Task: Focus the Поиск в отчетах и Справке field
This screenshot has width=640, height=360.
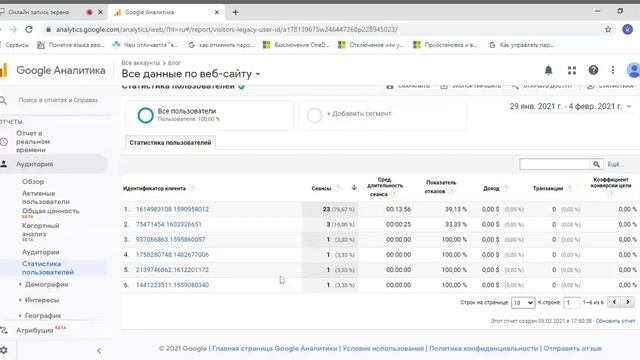Action: pos(58,100)
